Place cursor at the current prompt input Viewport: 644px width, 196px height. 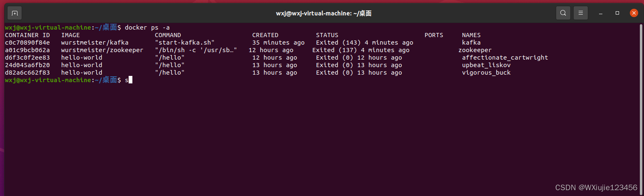point(130,80)
